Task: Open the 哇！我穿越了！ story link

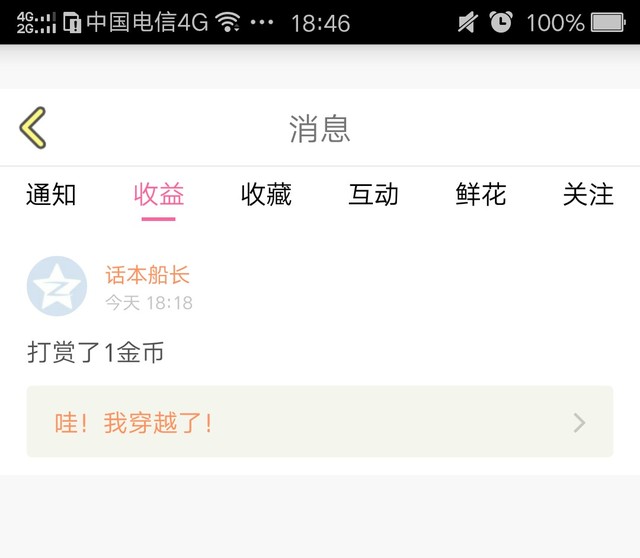Action: 320,422
